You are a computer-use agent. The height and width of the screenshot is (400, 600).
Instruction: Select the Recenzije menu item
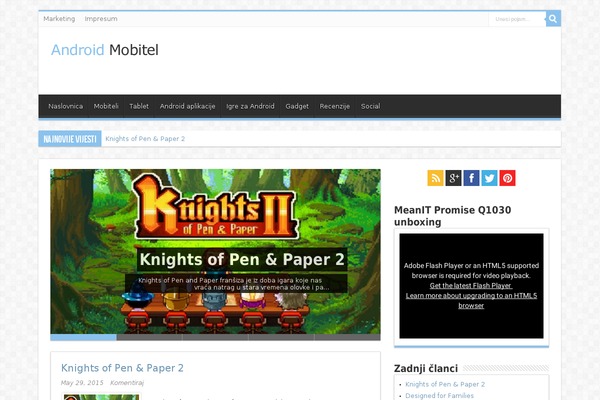[335, 106]
